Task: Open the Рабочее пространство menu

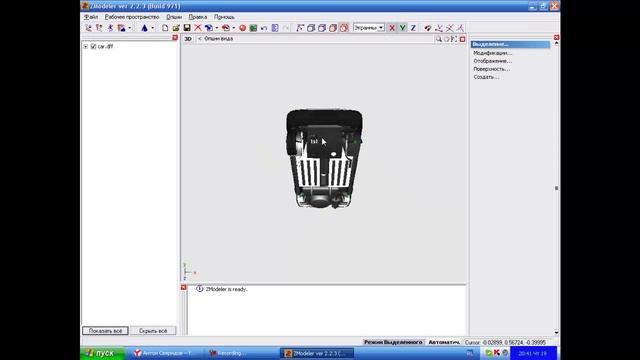Action: point(132,17)
